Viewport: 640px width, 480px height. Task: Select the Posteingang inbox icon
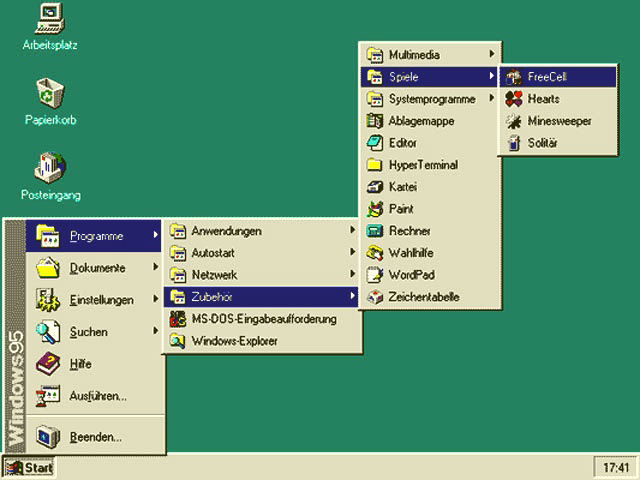tap(50, 168)
